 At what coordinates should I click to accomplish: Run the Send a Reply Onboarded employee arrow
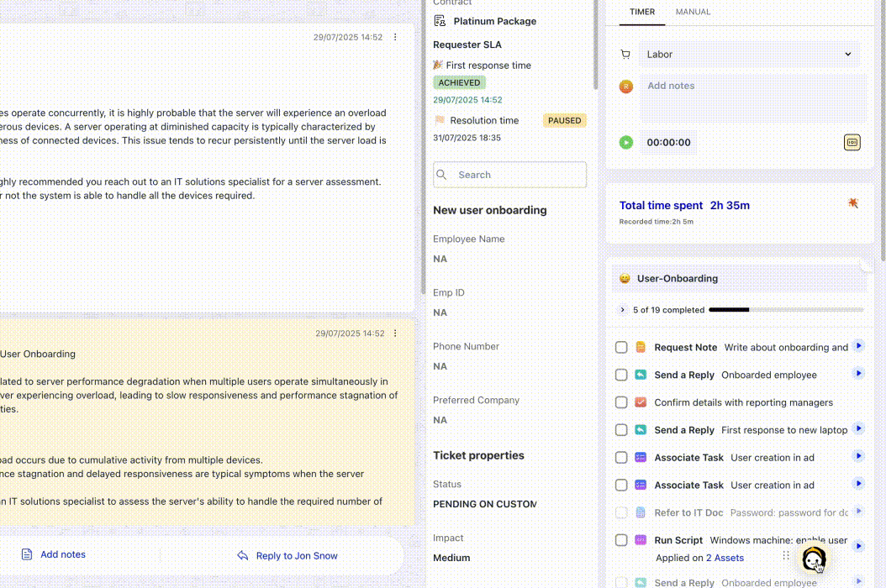(858, 373)
